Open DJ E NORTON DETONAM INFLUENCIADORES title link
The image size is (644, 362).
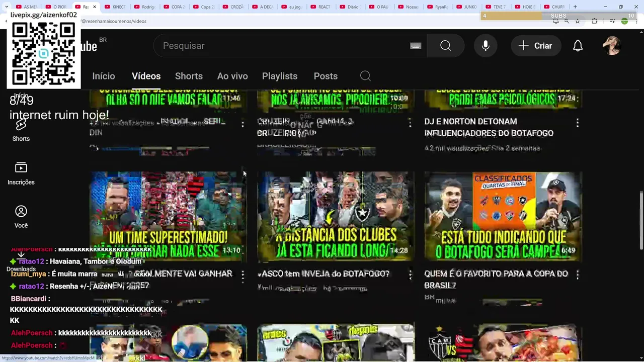coord(489,127)
